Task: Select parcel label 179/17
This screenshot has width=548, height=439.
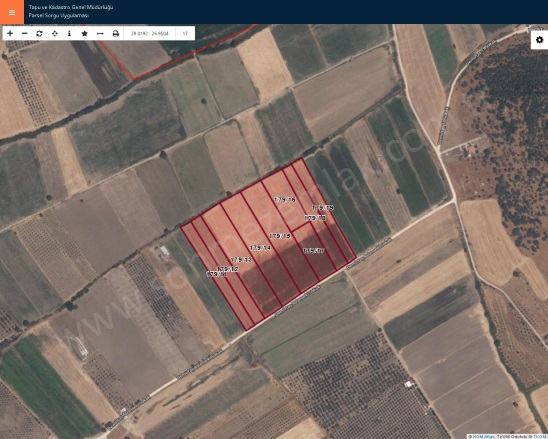Action: [313, 251]
